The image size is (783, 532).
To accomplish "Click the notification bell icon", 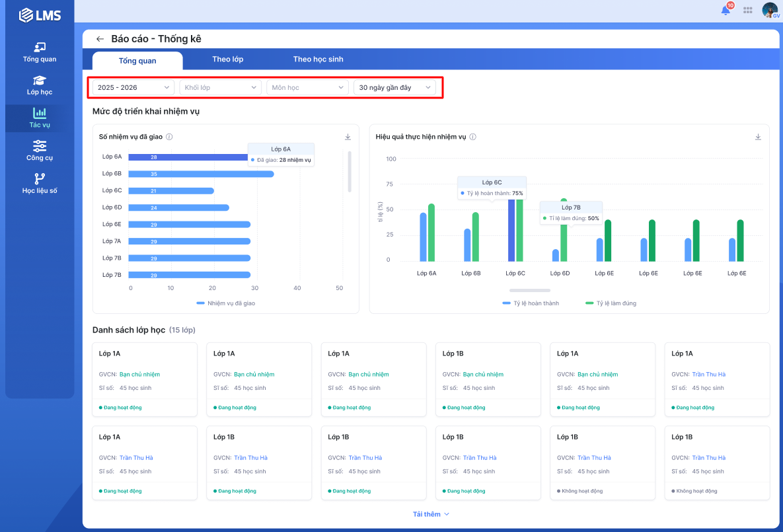I will coord(726,10).
